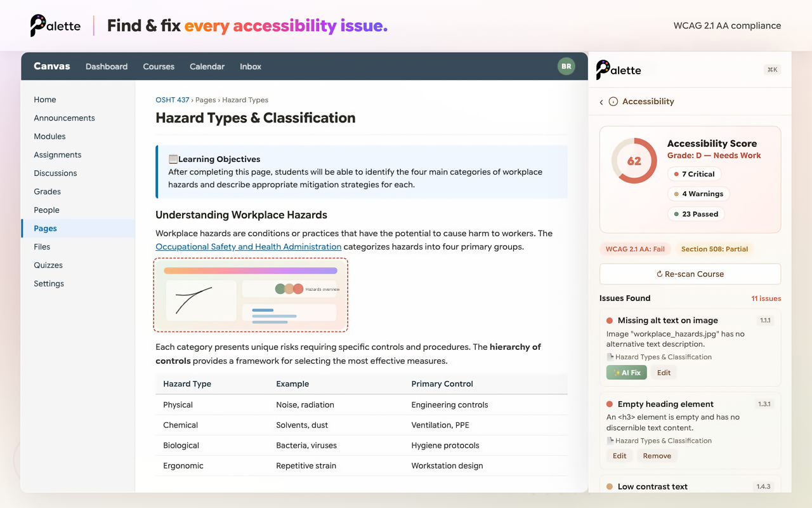Go to Settings in course sidebar
This screenshot has height=508, width=812.
78,284
